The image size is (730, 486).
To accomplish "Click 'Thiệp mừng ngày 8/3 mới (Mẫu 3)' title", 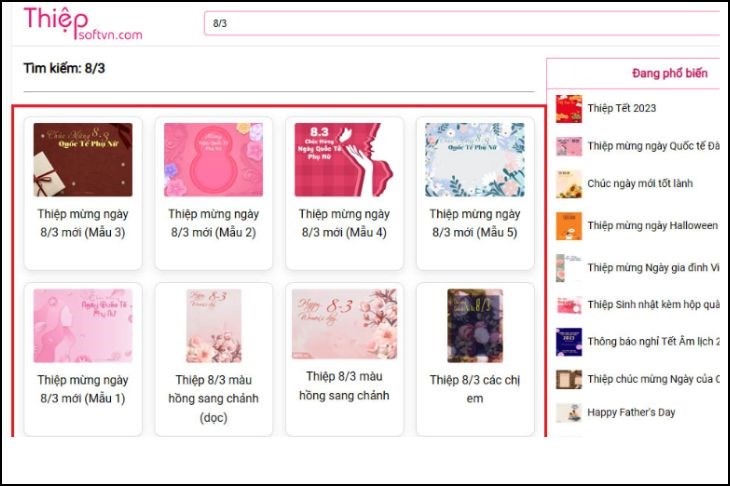I will pos(83,223).
